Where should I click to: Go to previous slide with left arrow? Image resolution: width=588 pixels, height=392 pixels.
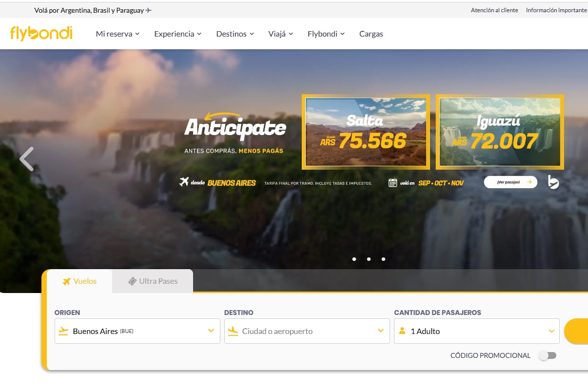(x=26, y=159)
